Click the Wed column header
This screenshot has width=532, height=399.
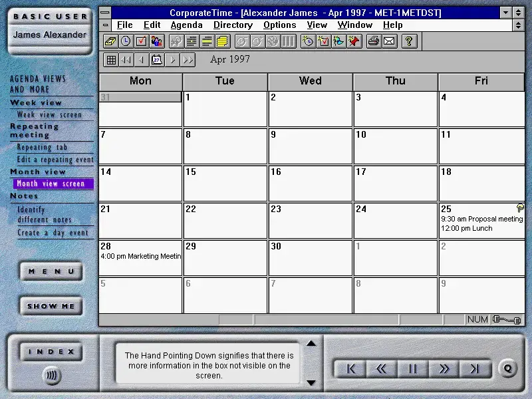[311, 81]
